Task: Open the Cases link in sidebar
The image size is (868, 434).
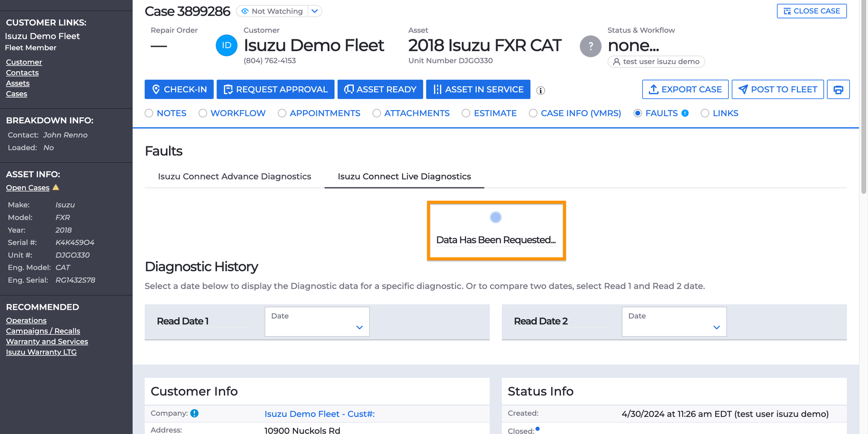Action: pos(16,94)
